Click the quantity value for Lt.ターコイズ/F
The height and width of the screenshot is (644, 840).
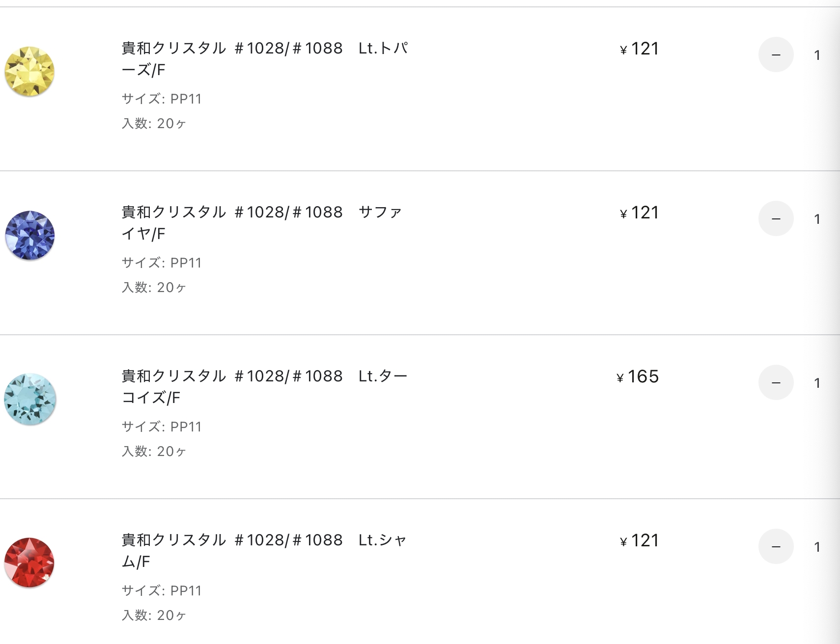coord(817,383)
